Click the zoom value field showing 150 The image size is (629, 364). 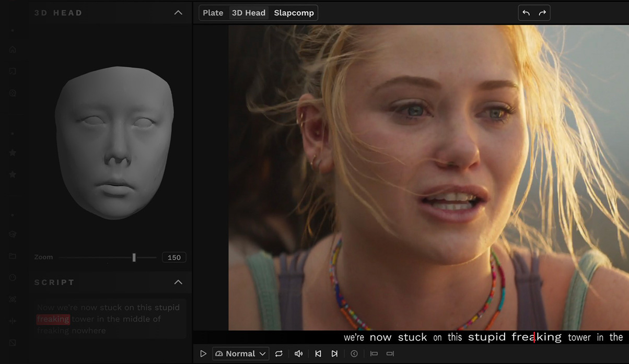(174, 257)
